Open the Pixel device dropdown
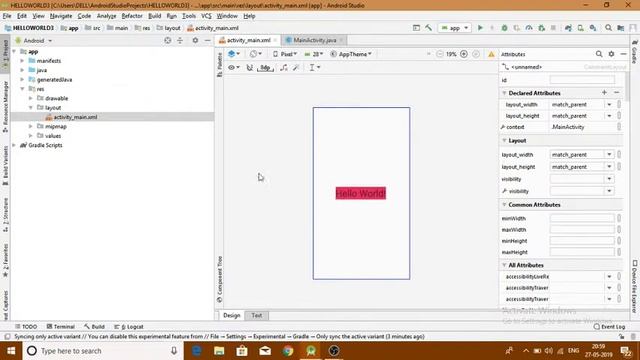Screen dimensions: 640x360 (x=285, y=54)
